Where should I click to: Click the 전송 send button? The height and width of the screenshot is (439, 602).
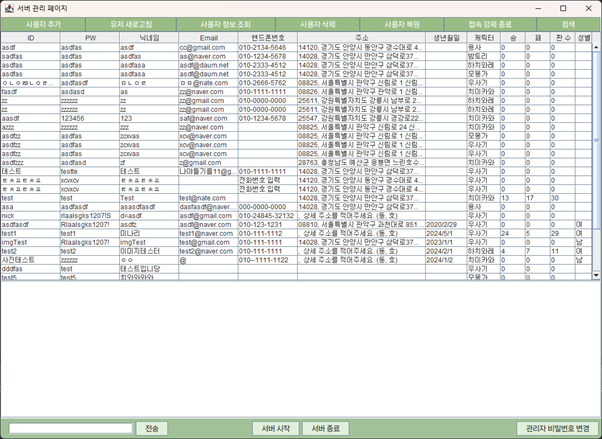[x=151, y=428]
